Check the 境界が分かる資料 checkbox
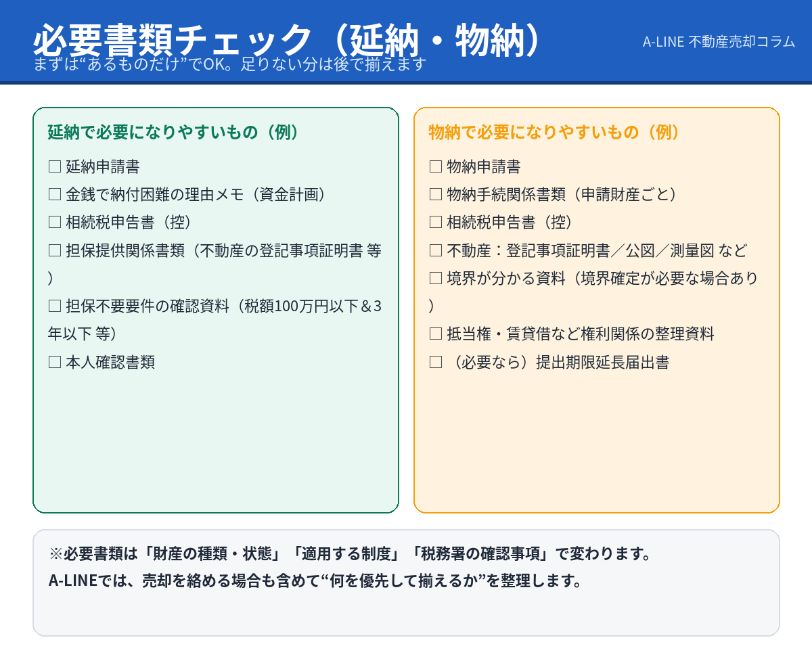Image resolution: width=812 pixels, height=663 pixels. 436,279
